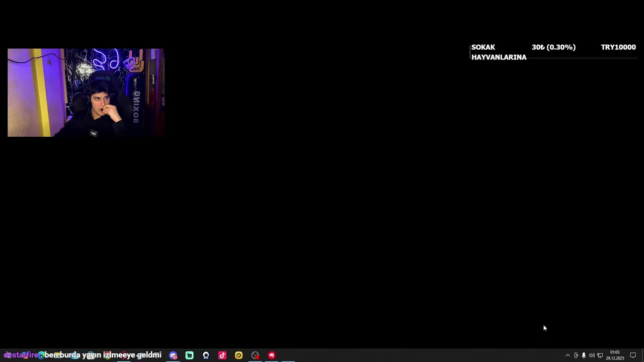Click the Show desktop strip

pyautogui.click(x=642, y=355)
